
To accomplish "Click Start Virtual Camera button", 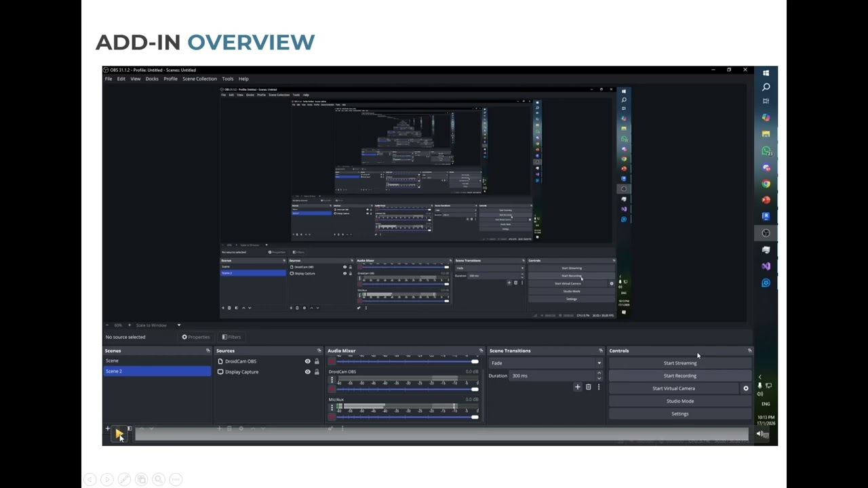I will click(673, 388).
